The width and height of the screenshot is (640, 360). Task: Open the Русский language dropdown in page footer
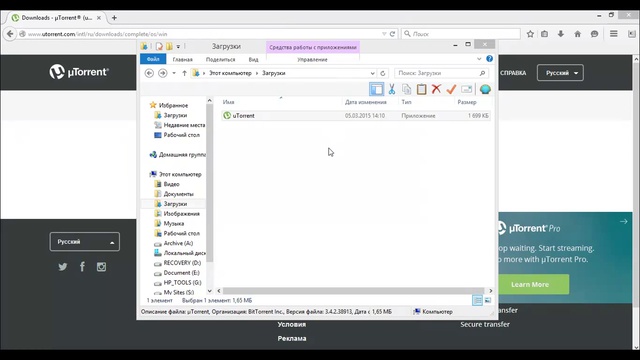[84, 242]
